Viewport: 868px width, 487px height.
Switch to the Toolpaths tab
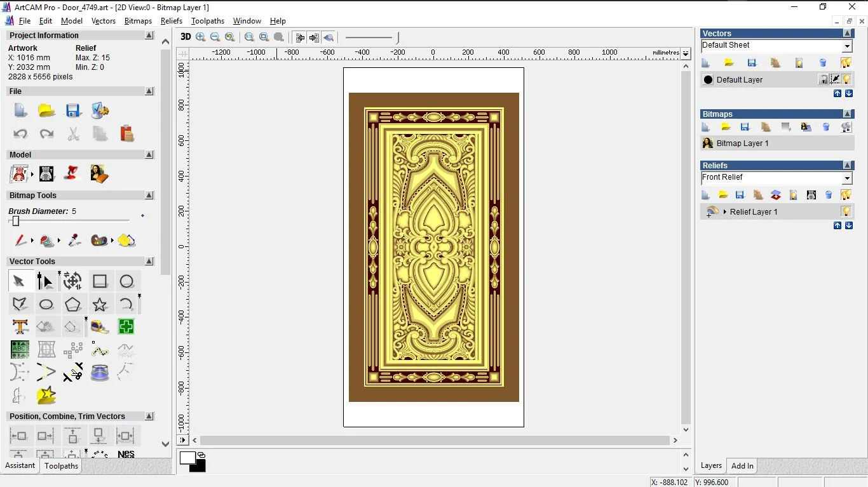click(x=61, y=466)
